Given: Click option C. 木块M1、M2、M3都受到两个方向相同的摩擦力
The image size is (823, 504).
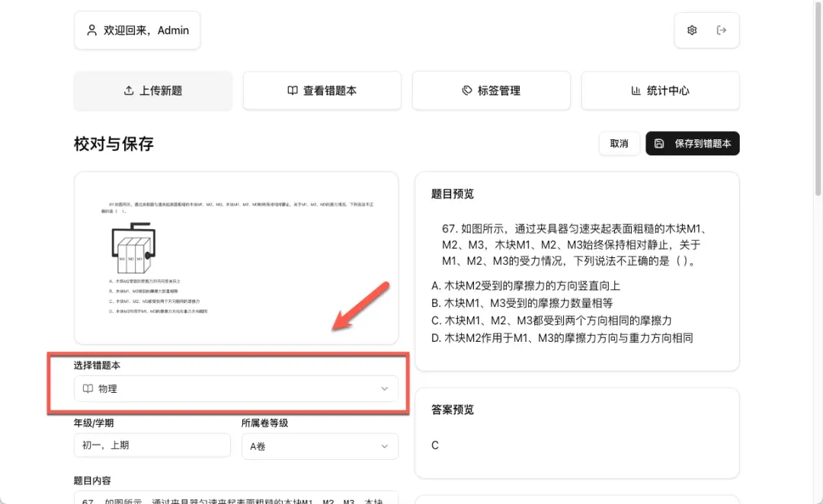Looking at the screenshot, I should pyautogui.click(x=551, y=321).
